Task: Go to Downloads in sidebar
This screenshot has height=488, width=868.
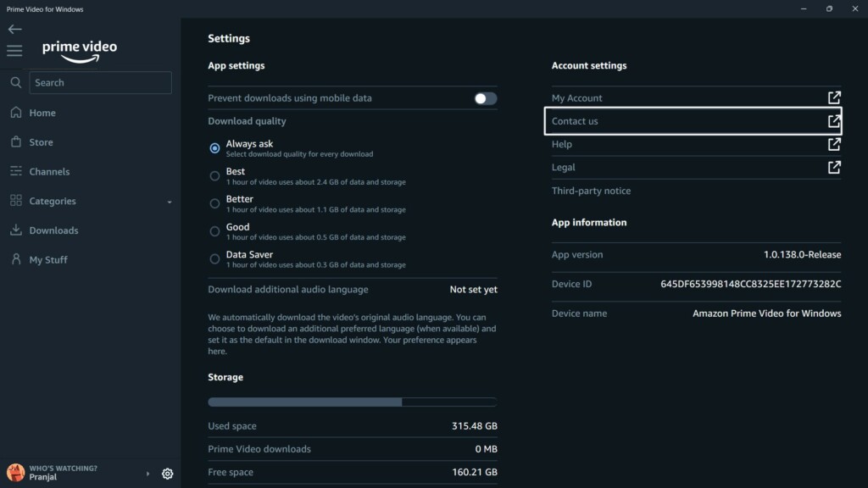Action: click(x=53, y=230)
